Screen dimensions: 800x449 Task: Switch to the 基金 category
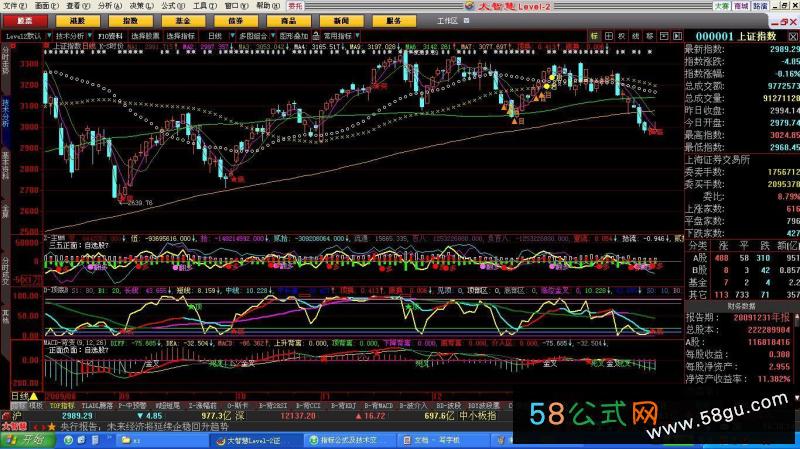pyautogui.click(x=183, y=21)
